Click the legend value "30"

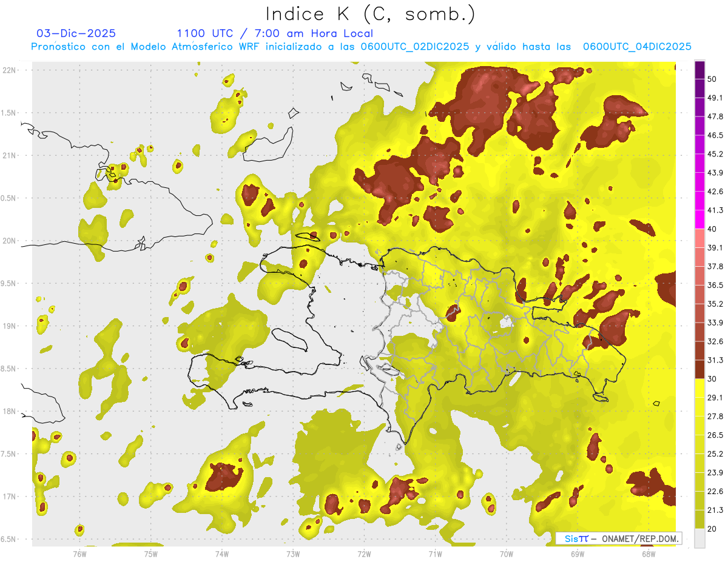pos(712,379)
